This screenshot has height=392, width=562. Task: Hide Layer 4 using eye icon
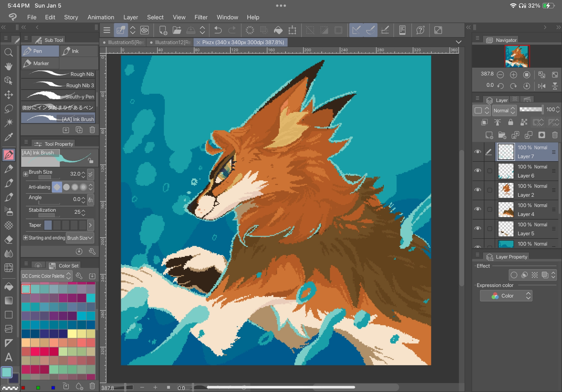(478, 209)
